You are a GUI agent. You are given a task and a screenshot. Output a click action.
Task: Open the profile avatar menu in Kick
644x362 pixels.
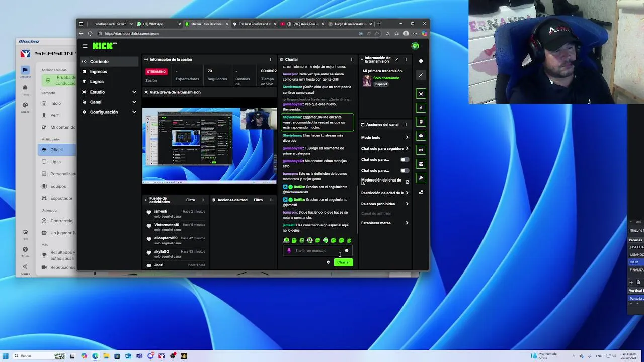coord(415,46)
